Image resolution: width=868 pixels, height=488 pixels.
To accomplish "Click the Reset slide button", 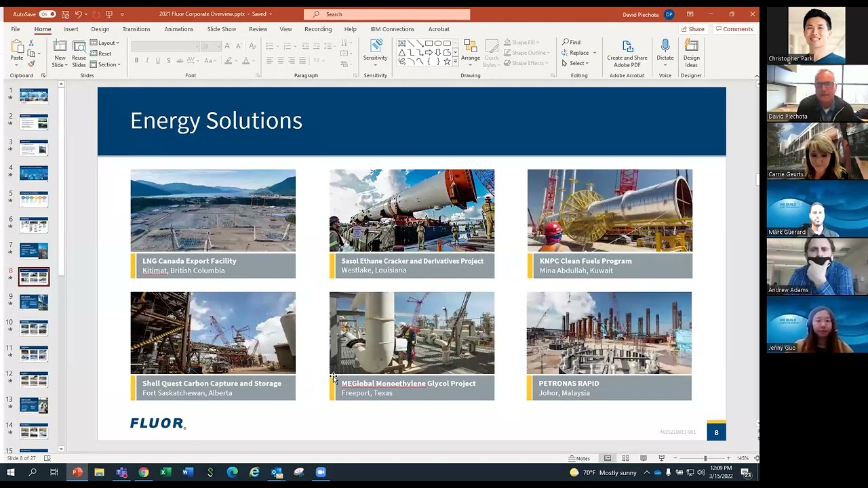I will (101, 54).
